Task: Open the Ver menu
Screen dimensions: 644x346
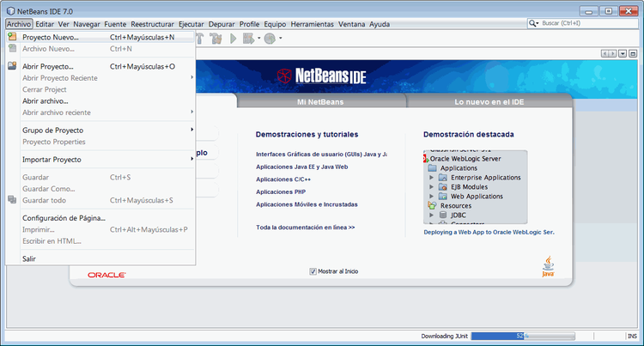Action: [64, 24]
